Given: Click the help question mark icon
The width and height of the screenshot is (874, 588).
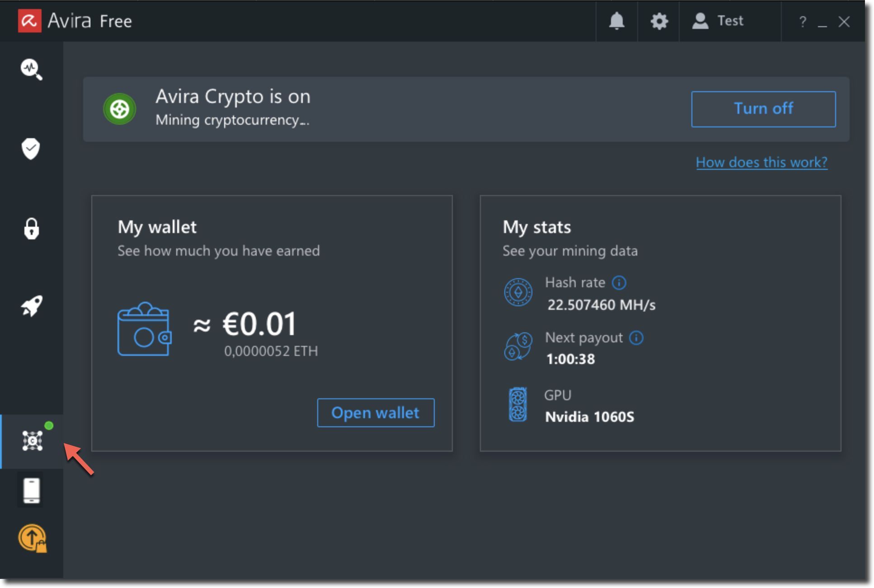Looking at the screenshot, I should pyautogui.click(x=803, y=22).
